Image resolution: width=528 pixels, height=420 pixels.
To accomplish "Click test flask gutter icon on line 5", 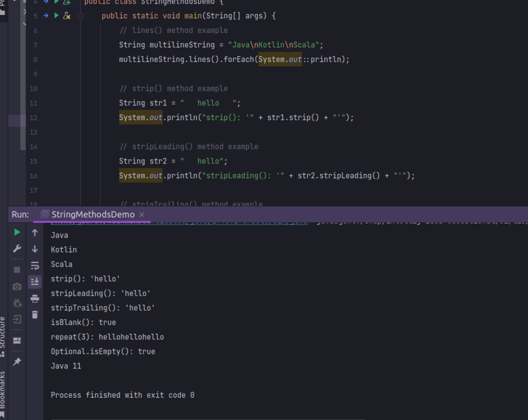I will [x=67, y=16].
